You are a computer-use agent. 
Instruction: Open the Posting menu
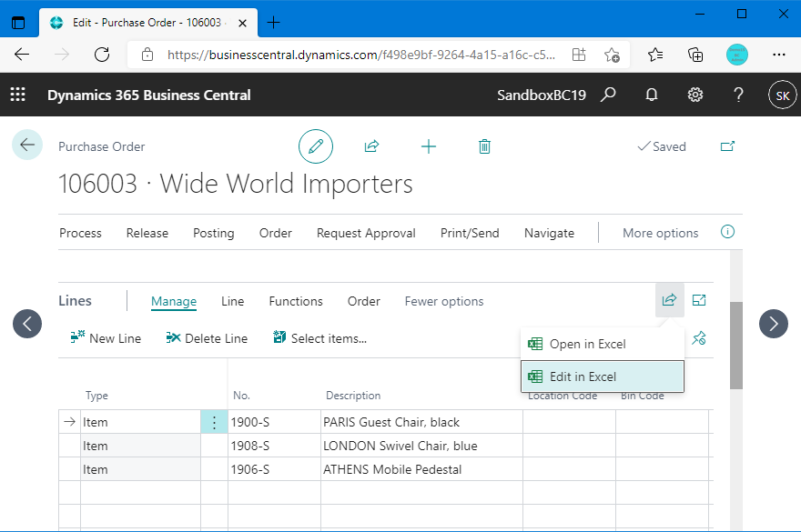(214, 233)
